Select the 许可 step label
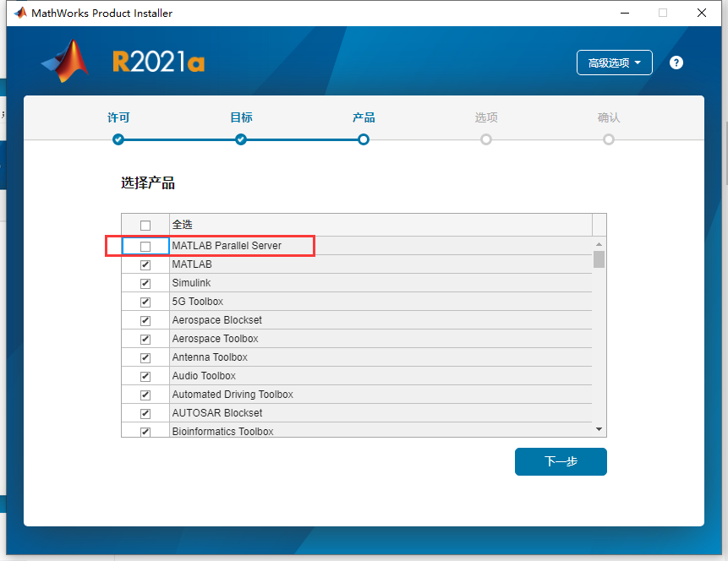 pyautogui.click(x=118, y=117)
